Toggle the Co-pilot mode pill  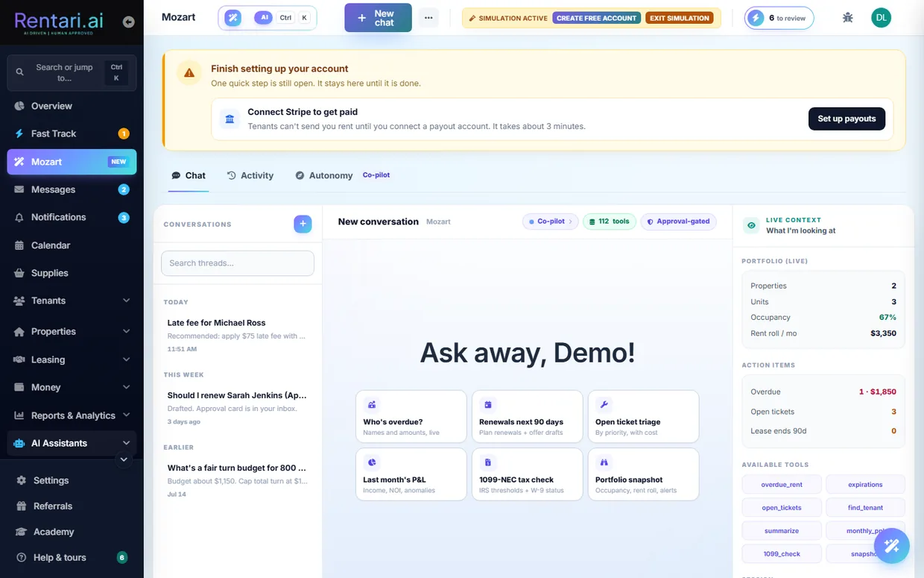pyautogui.click(x=550, y=222)
